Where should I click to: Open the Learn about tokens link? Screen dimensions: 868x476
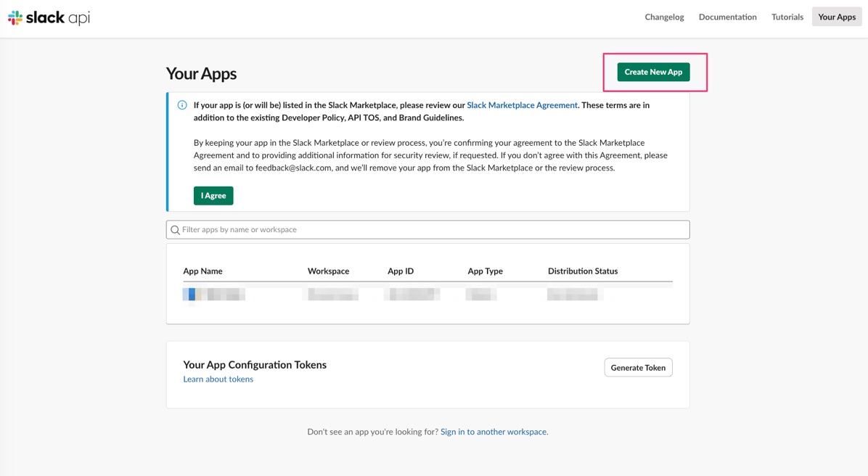tap(218, 379)
